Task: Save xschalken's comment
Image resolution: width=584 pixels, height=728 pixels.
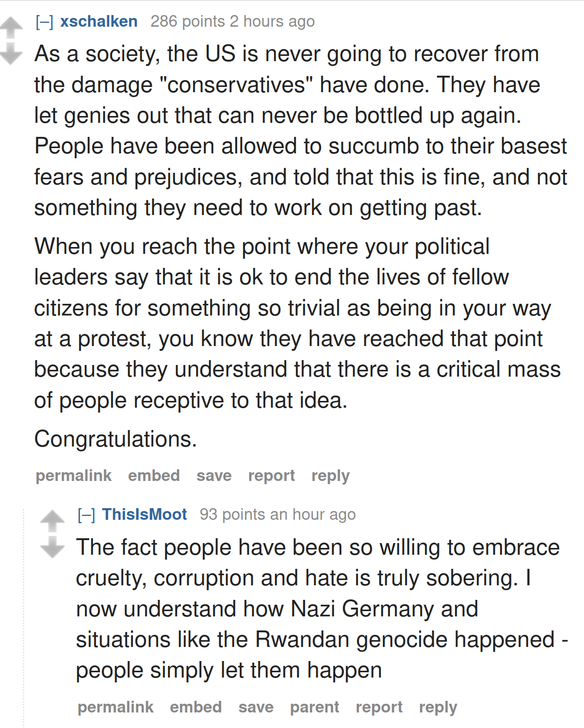Action: click(x=214, y=476)
